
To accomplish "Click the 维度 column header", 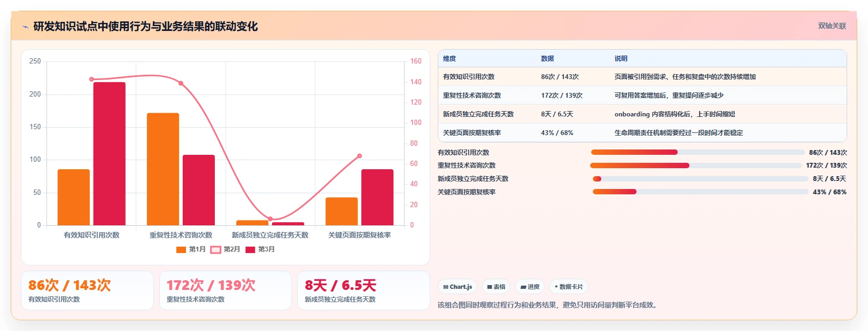I will (x=449, y=59).
